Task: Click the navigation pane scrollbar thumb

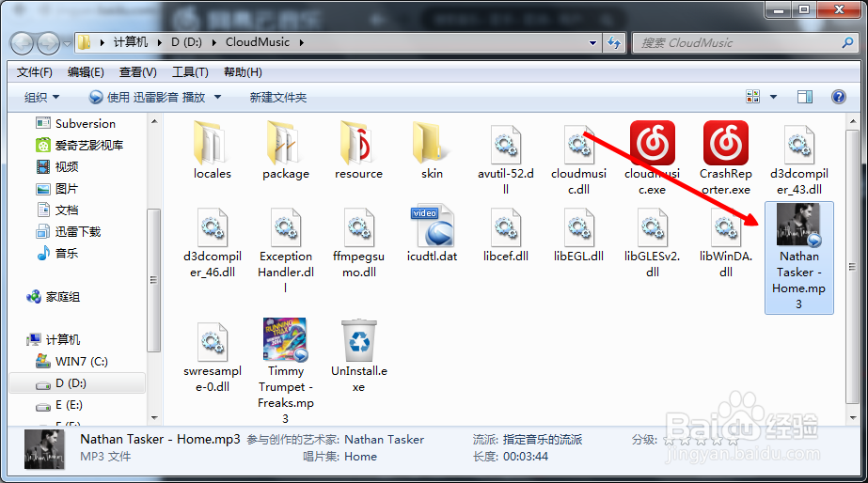Action: coord(153,280)
